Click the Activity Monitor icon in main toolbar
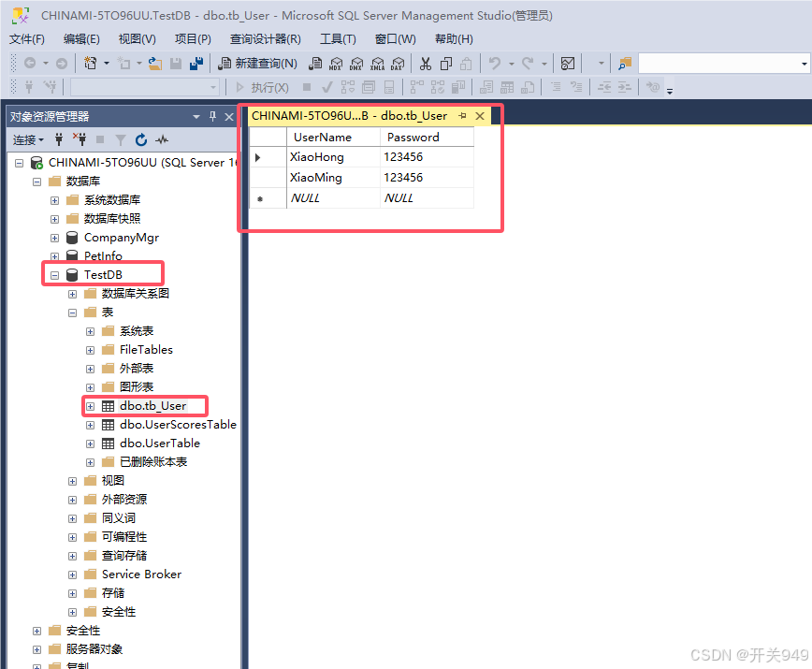Screen dimensions: 812x669 pyautogui.click(x=568, y=64)
